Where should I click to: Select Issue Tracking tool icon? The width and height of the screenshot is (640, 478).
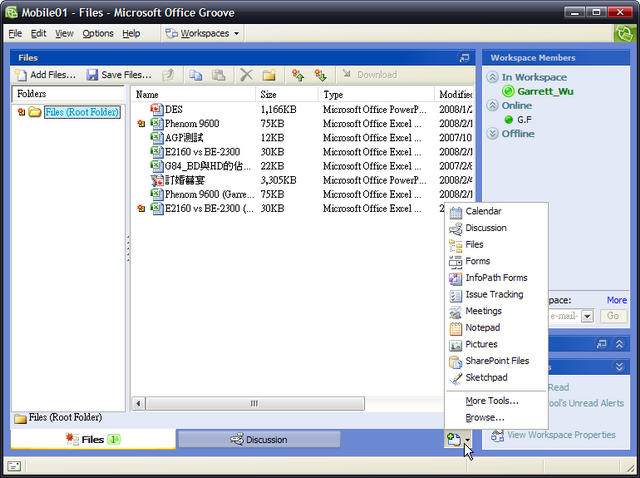[456, 295]
